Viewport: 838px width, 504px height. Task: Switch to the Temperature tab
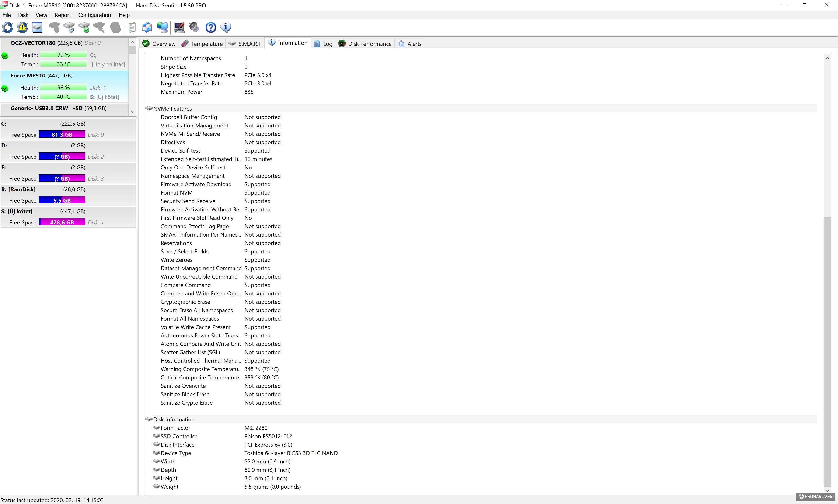click(x=202, y=43)
